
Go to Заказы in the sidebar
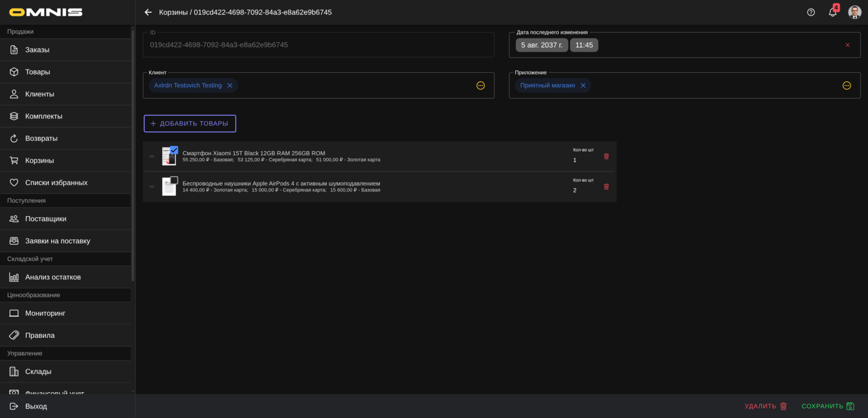(37, 50)
